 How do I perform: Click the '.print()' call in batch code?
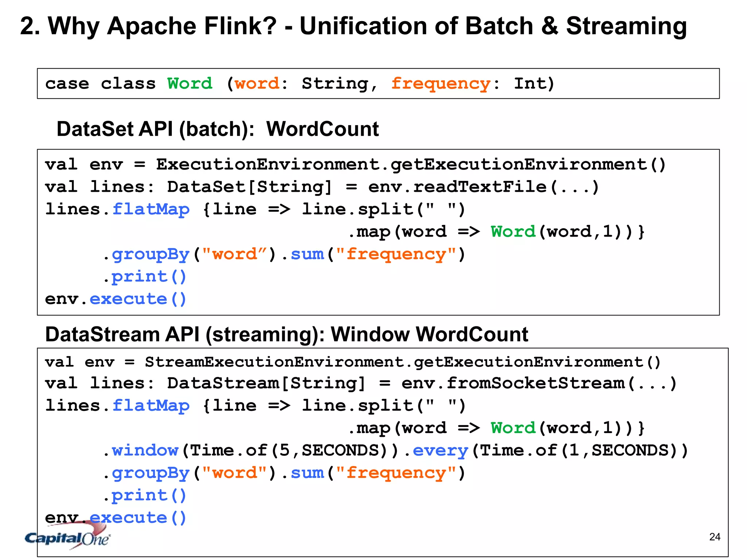coord(144,277)
